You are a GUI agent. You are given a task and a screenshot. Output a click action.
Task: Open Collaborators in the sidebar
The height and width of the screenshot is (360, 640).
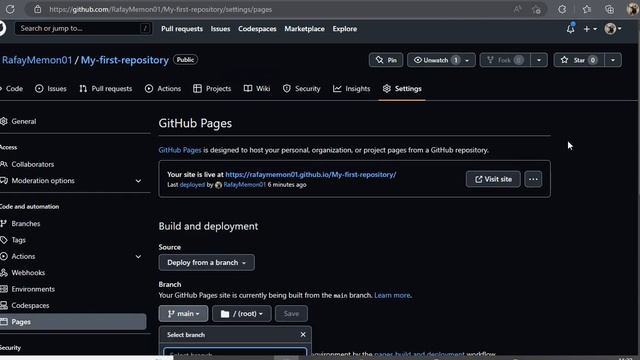33,164
